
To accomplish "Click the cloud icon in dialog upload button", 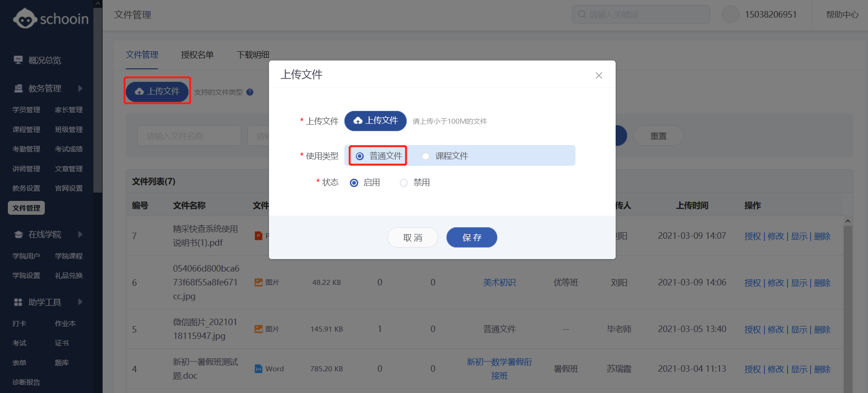I will coord(358,121).
